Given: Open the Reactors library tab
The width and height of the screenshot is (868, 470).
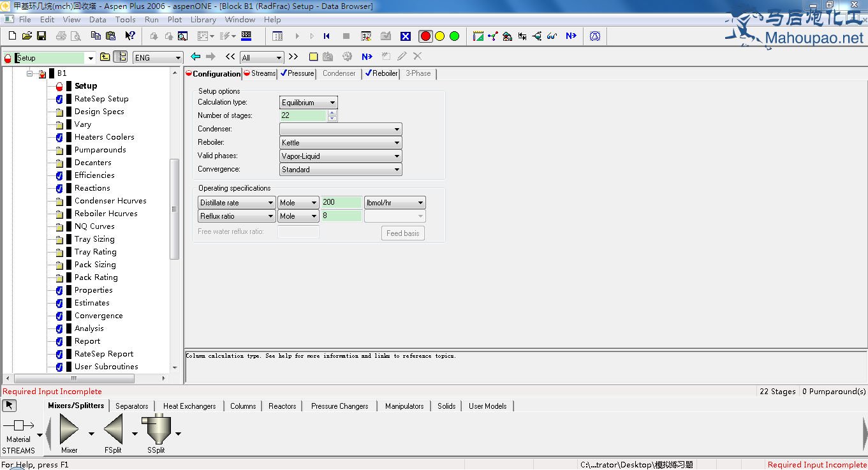Looking at the screenshot, I should pyautogui.click(x=283, y=406).
